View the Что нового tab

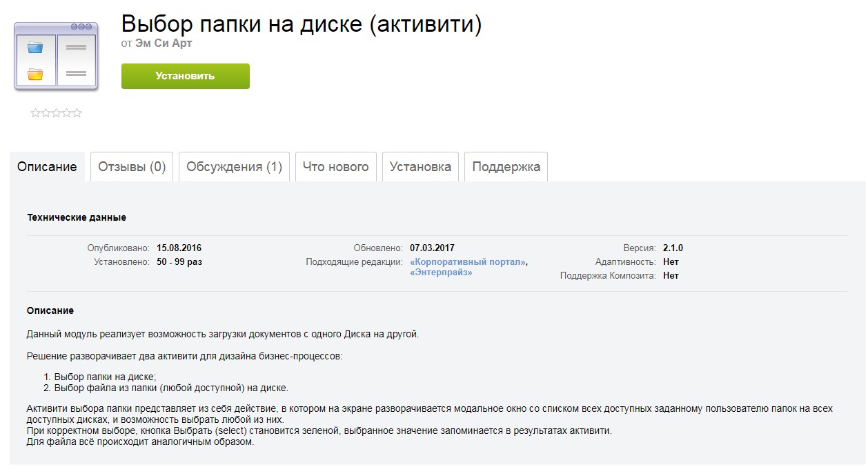pyautogui.click(x=335, y=166)
